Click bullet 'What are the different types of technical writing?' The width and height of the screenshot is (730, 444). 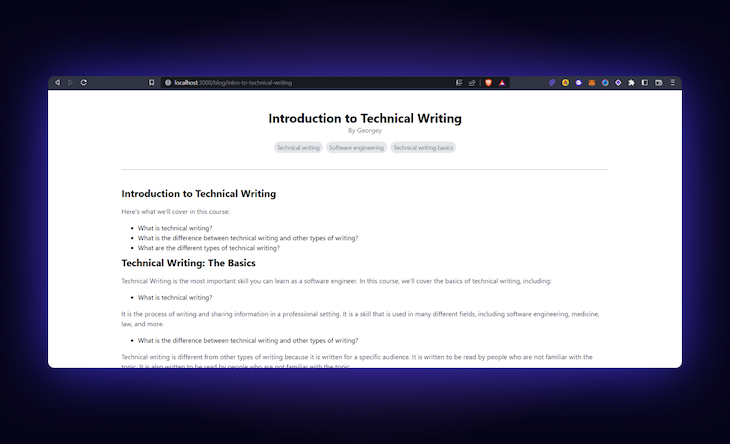(x=209, y=248)
